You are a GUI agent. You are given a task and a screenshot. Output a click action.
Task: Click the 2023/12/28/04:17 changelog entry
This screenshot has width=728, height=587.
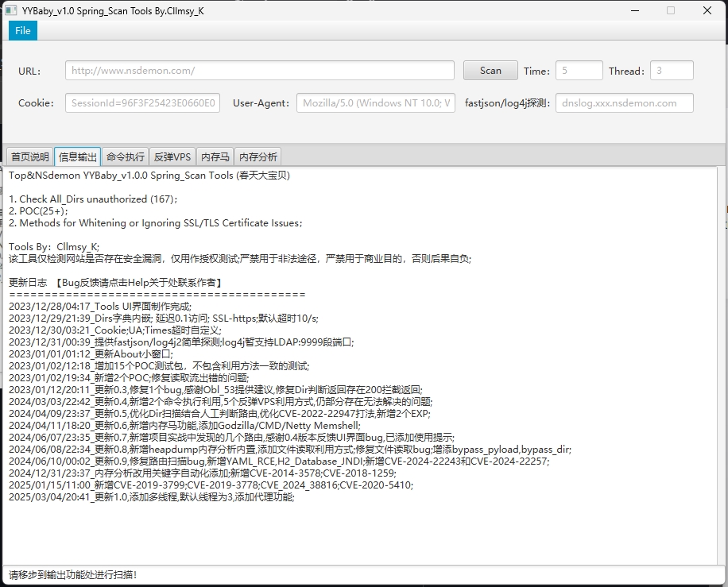click(100, 307)
